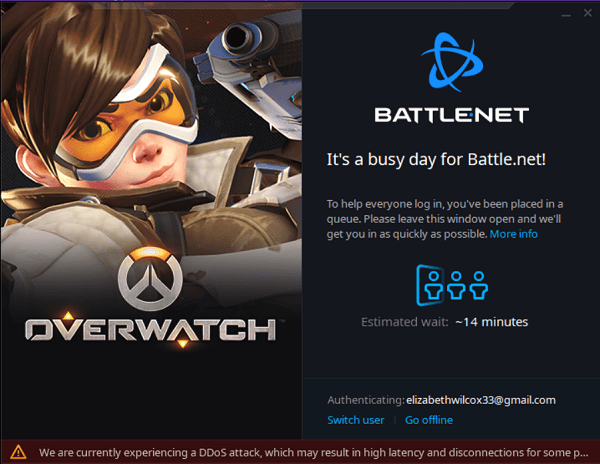
Task: Click Switch user link
Action: (x=355, y=420)
